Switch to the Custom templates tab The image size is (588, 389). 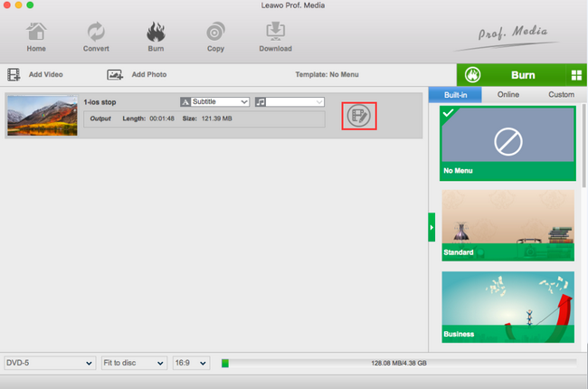point(561,95)
